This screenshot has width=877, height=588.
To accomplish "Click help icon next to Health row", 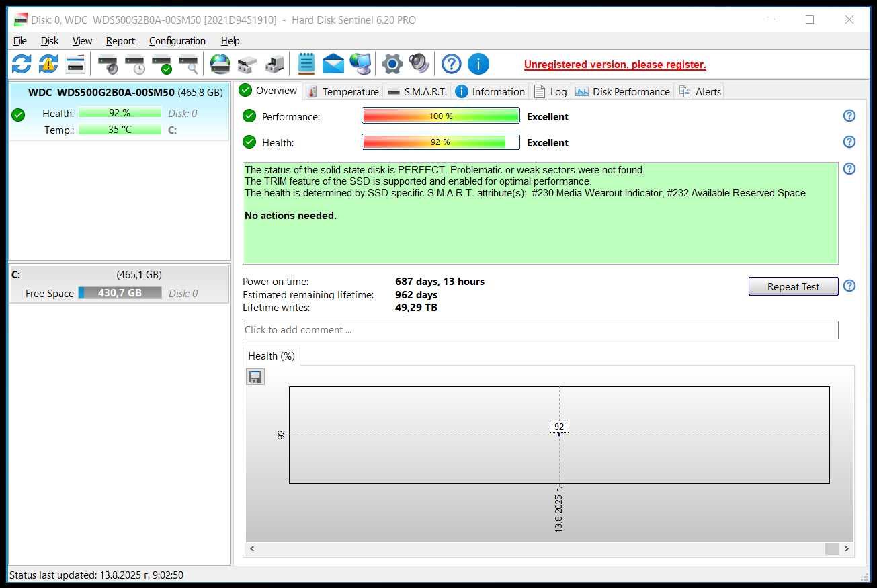I will (x=849, y=142).
